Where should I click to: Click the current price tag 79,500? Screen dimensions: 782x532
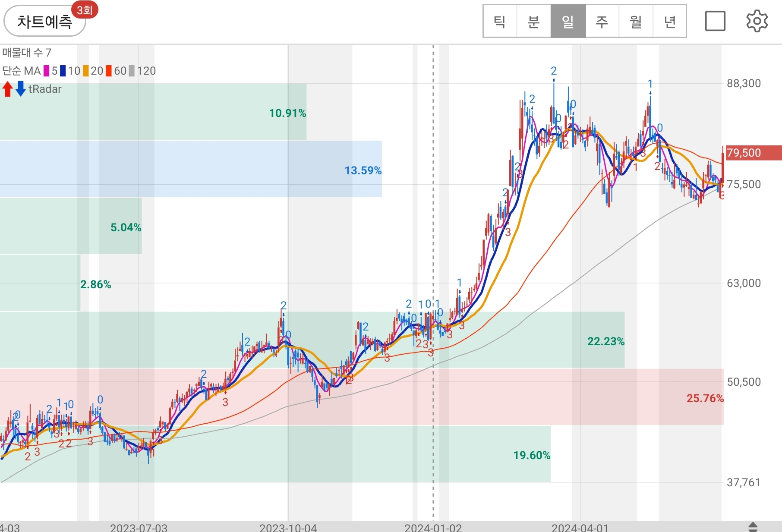[753, 153]
